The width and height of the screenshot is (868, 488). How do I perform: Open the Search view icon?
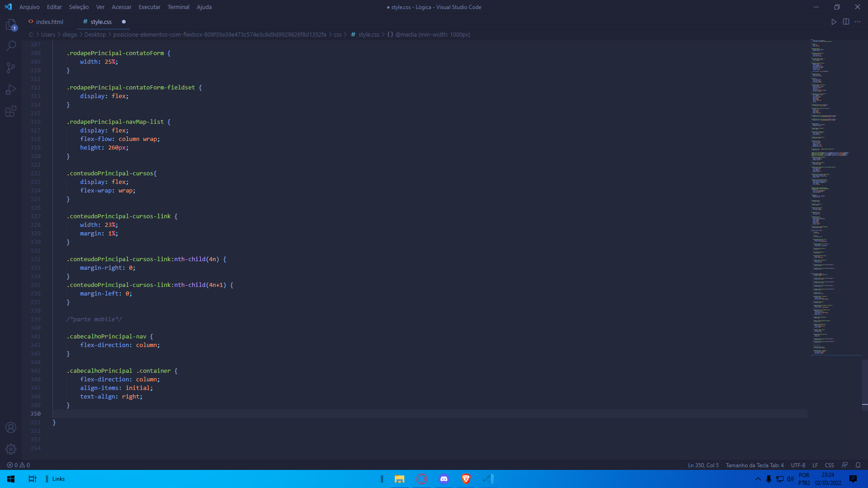(11, 46)
